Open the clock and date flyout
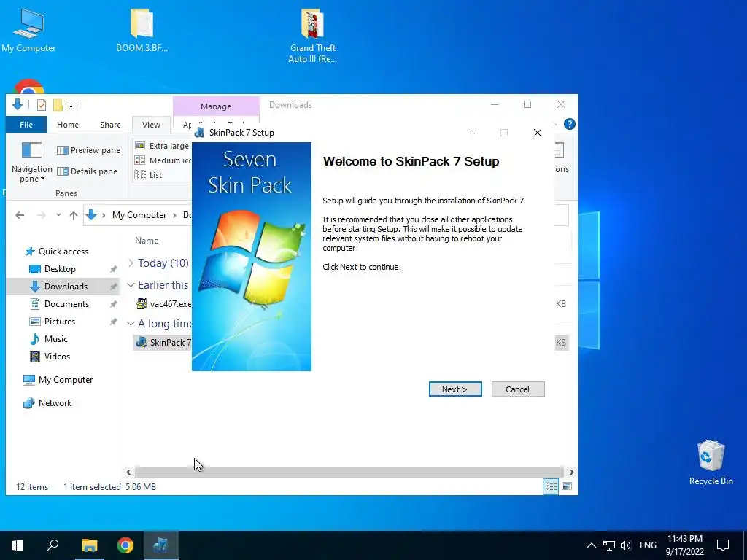This screenshot has width=747, height=560. pos(684,545)
